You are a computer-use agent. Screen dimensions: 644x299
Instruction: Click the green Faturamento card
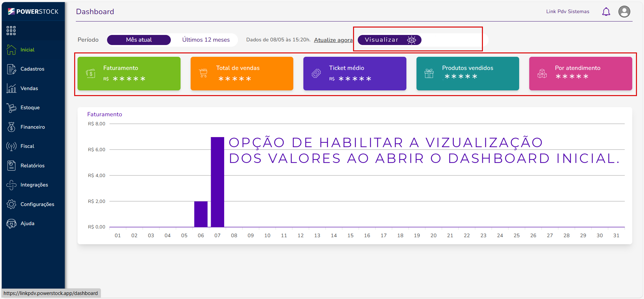[x=129, y=74]
